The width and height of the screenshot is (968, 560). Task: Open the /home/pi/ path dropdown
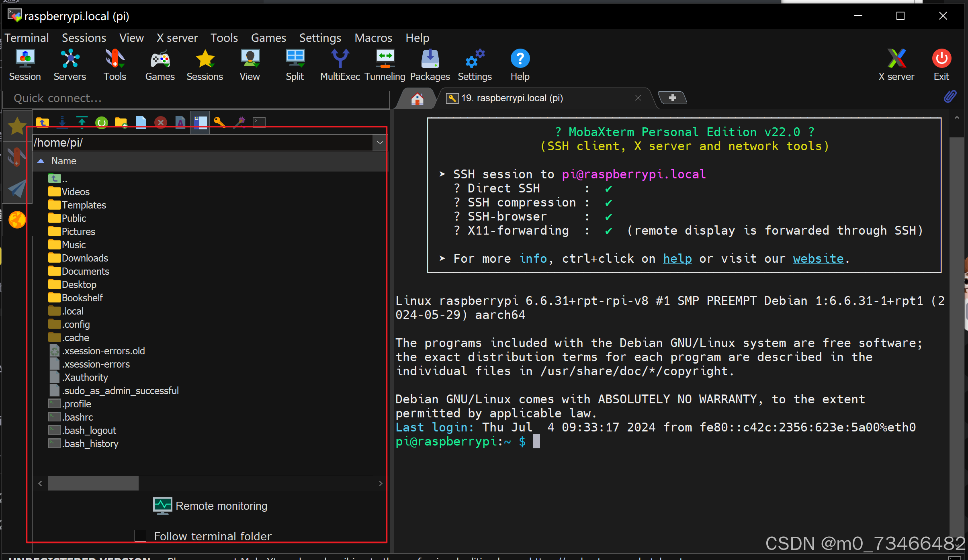click(380, 143)
